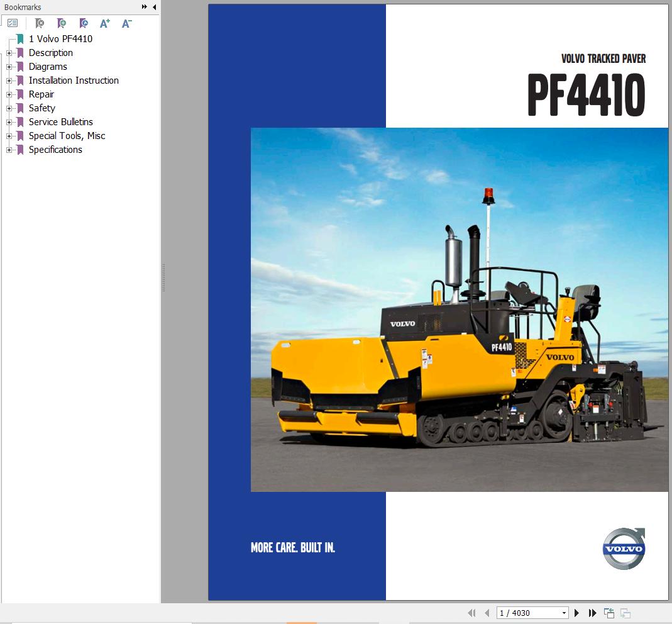Expand the bookmarks panel with double arrow

tap(145, 7)
